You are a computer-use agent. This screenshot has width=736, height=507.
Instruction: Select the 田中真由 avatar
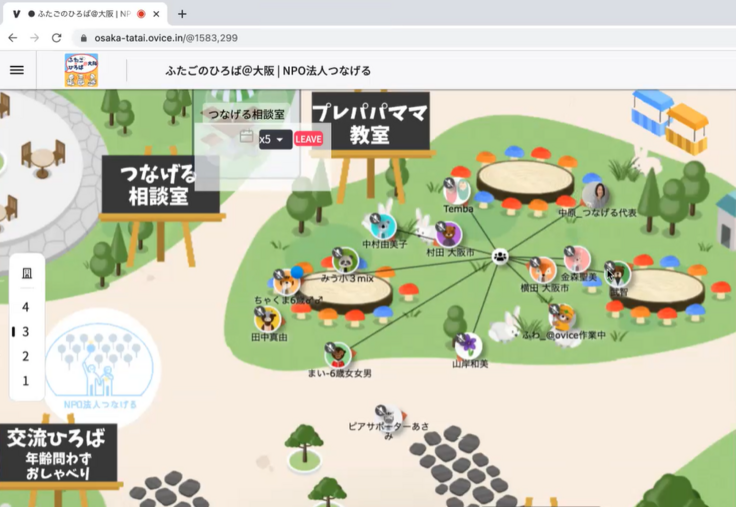(x=267, y=319)
